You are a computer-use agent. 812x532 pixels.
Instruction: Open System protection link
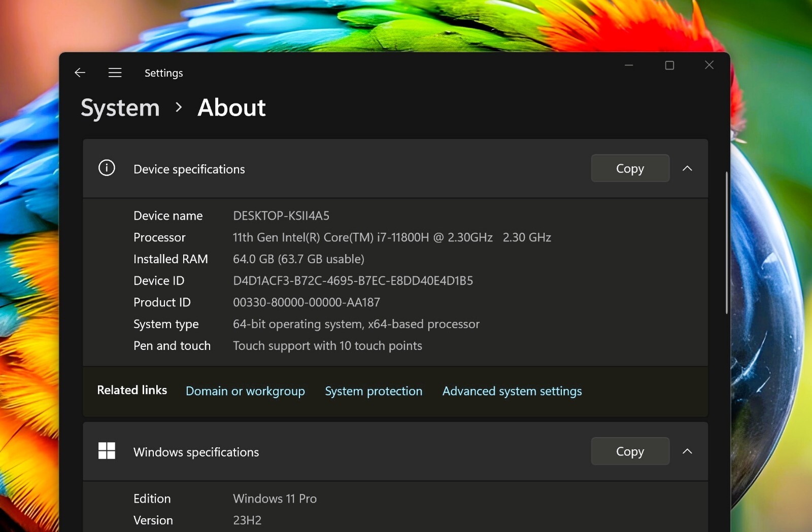[x=374, y=391]
